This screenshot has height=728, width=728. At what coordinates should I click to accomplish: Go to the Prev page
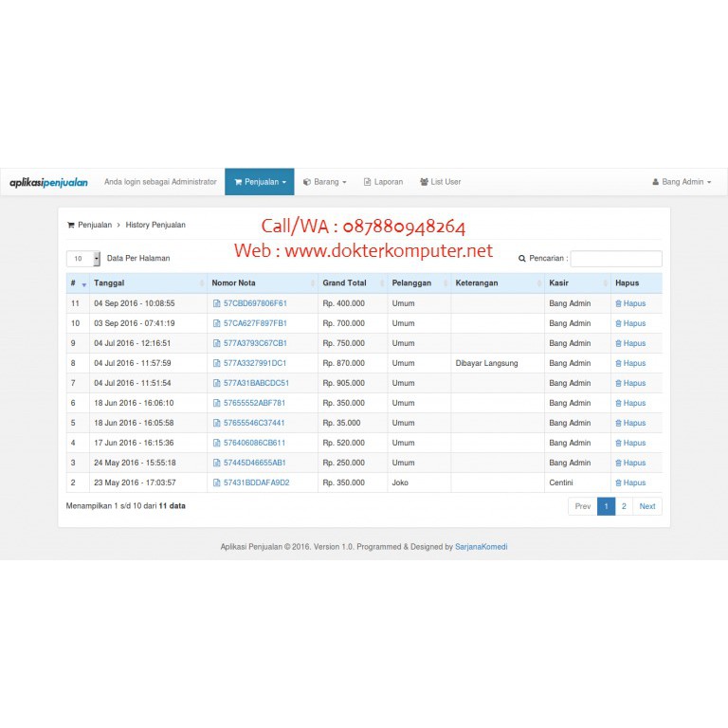pyautogui.click(x=583, y=506)
